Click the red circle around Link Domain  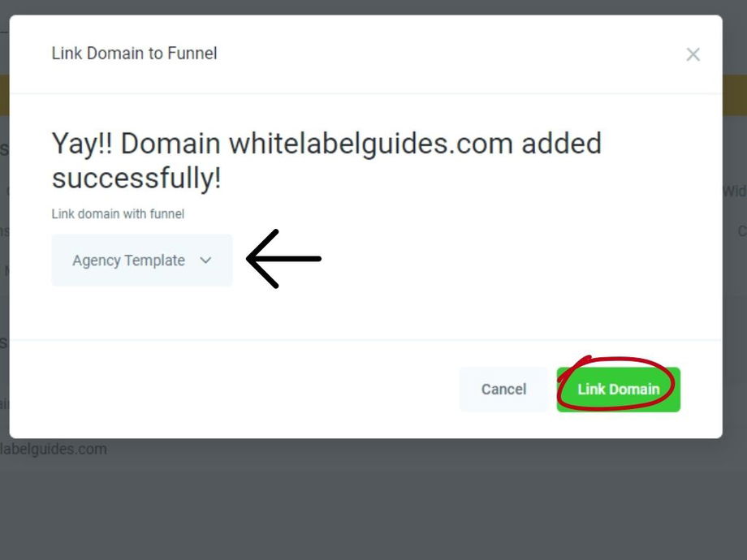click(x=615, y=383)
